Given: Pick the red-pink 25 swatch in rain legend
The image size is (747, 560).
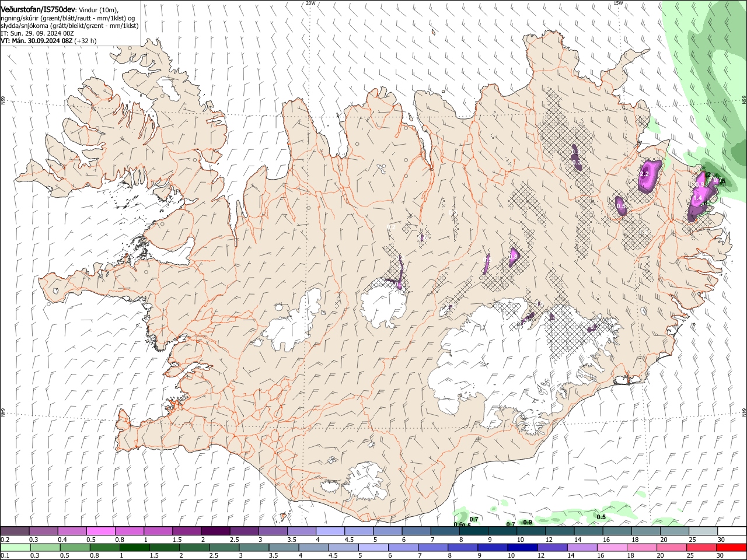Looking at the screenshot, I should (x=702, y=547).
